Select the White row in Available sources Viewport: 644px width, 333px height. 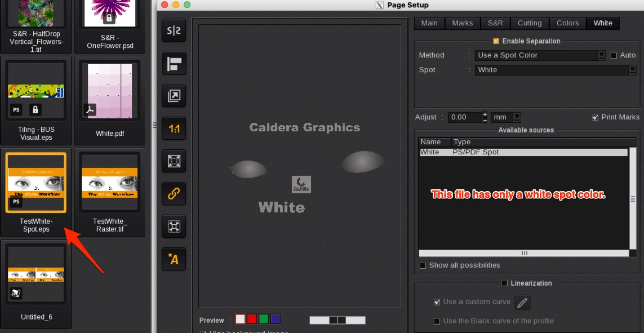523,152
